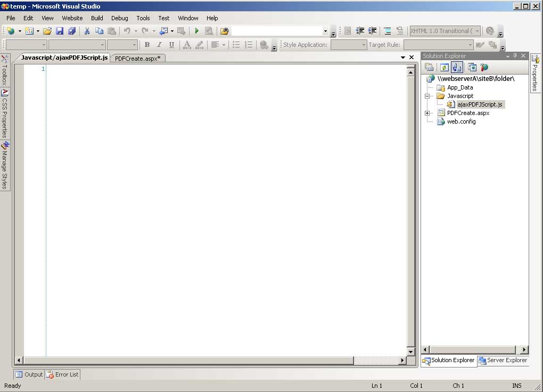Open the Properties side panel

[535, 73]
